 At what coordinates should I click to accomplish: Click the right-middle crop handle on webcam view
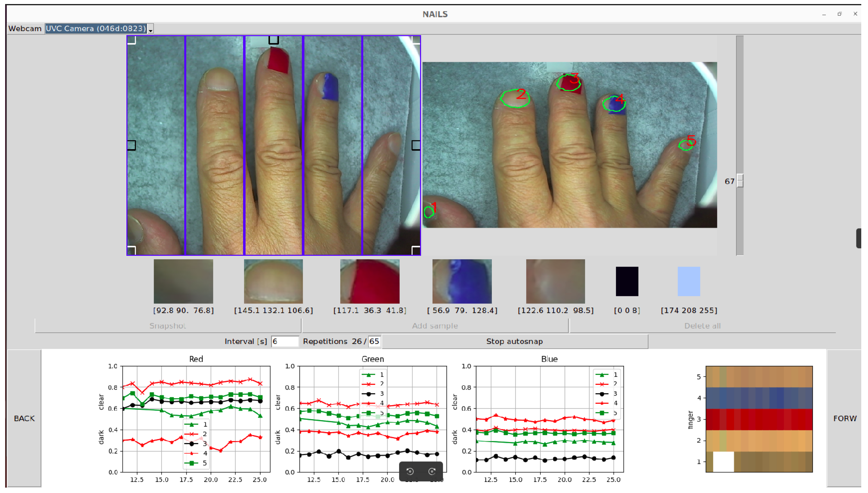pos(416,145)
